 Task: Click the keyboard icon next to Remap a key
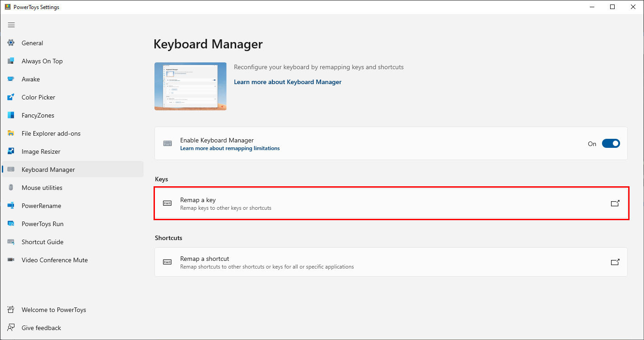click(167, 203)
